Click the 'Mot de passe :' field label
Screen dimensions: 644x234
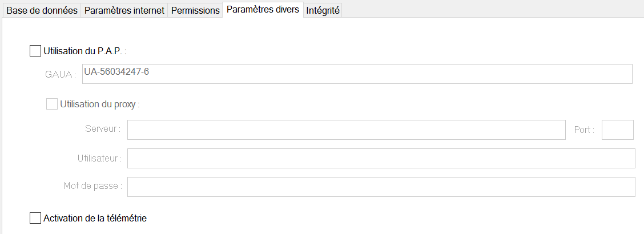pyautogui.click(x=93, y=186)
